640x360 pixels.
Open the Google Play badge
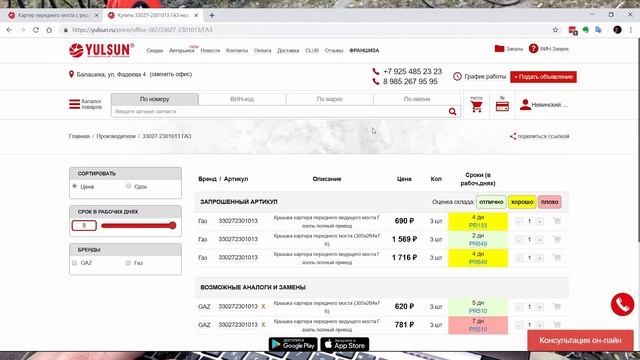(293, 344)
